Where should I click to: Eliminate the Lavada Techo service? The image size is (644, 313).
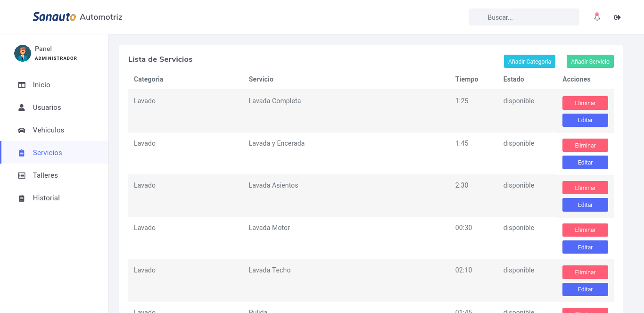(585, 272)
